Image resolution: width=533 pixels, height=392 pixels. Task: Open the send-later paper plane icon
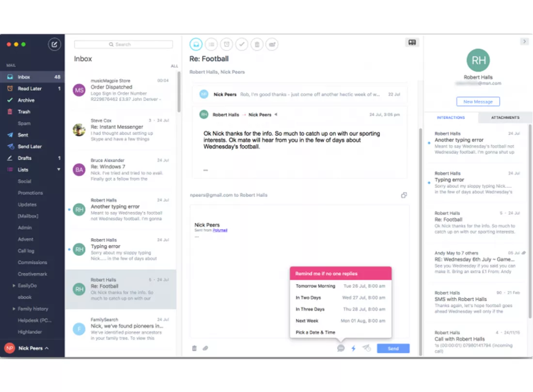367,348
